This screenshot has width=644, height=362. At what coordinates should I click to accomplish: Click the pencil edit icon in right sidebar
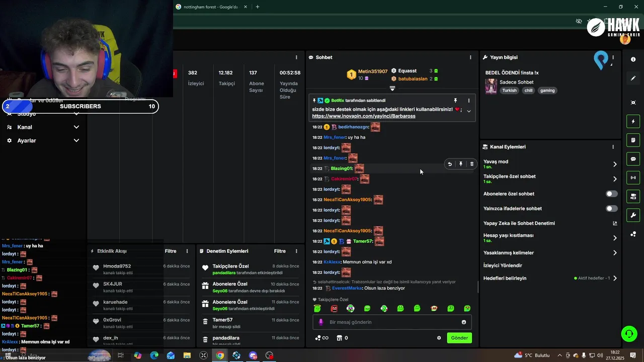click(x=633, y=78)
